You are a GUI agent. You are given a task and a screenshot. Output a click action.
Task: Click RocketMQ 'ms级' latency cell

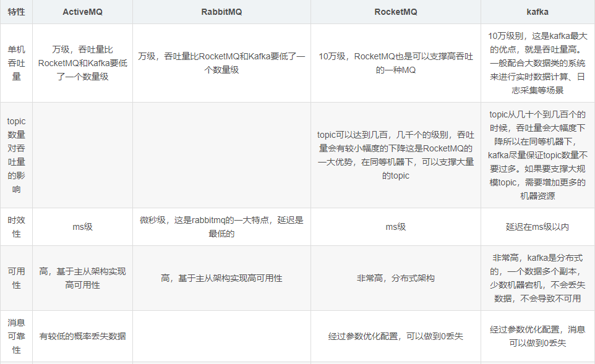[x=396, y=227]
